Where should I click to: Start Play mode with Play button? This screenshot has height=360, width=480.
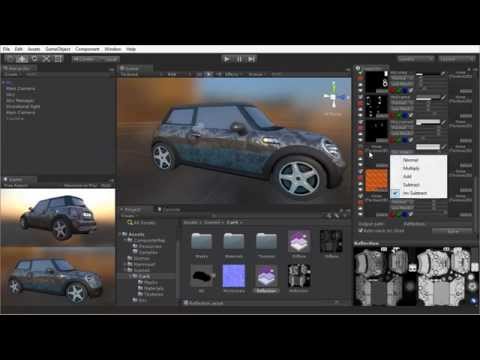click(x=227, y=59)
